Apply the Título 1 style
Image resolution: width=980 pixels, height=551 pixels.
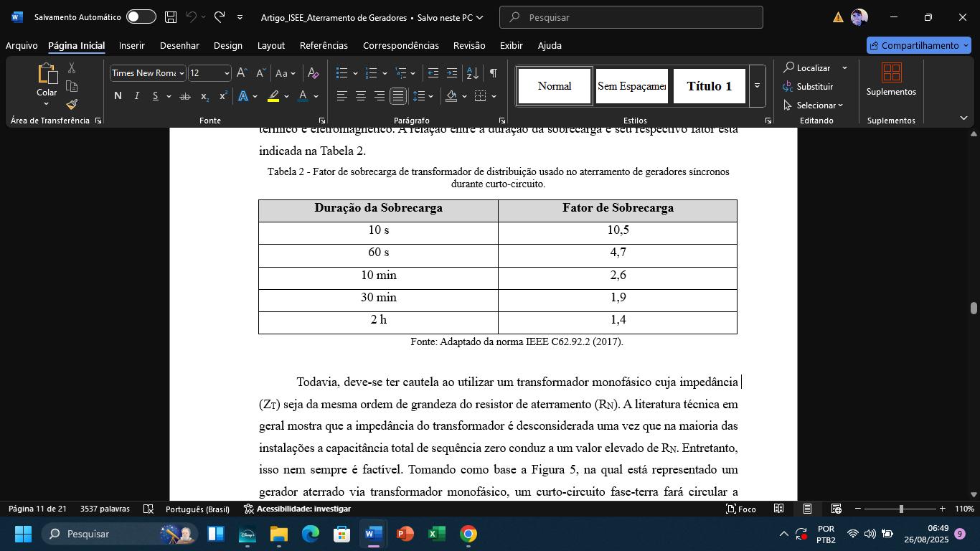(709, 86)
